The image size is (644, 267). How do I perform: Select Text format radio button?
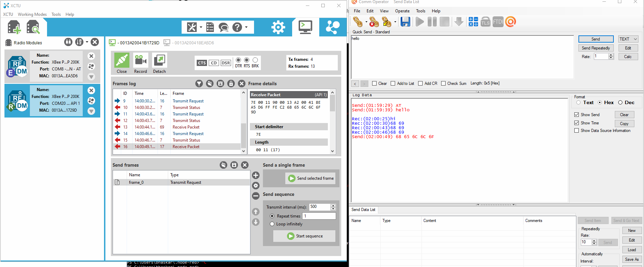[x=578, y=102]
